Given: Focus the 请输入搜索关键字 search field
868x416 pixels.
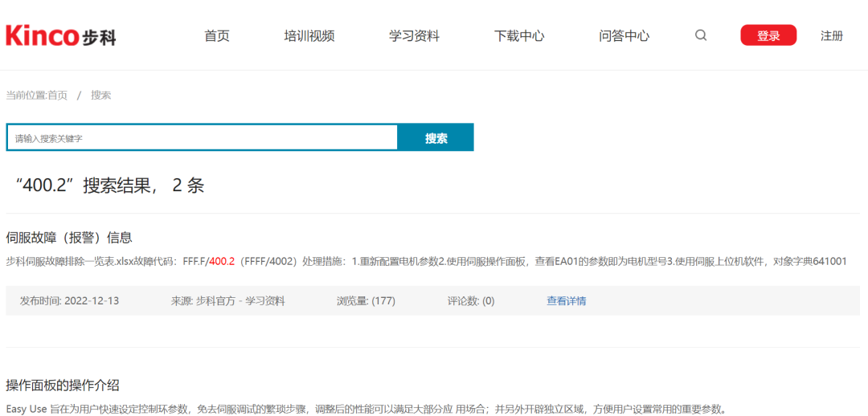Looking at the screenshot, I should click(203, 138).
